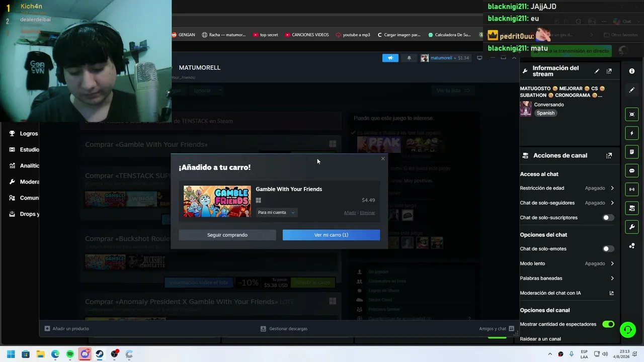Pop out 'Acciones de canal' panel

click(609, 156)
